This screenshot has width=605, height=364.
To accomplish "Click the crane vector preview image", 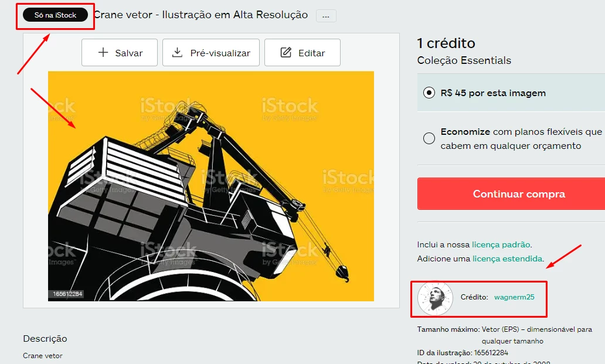I will pyautogui.click(x=210, y=186).
